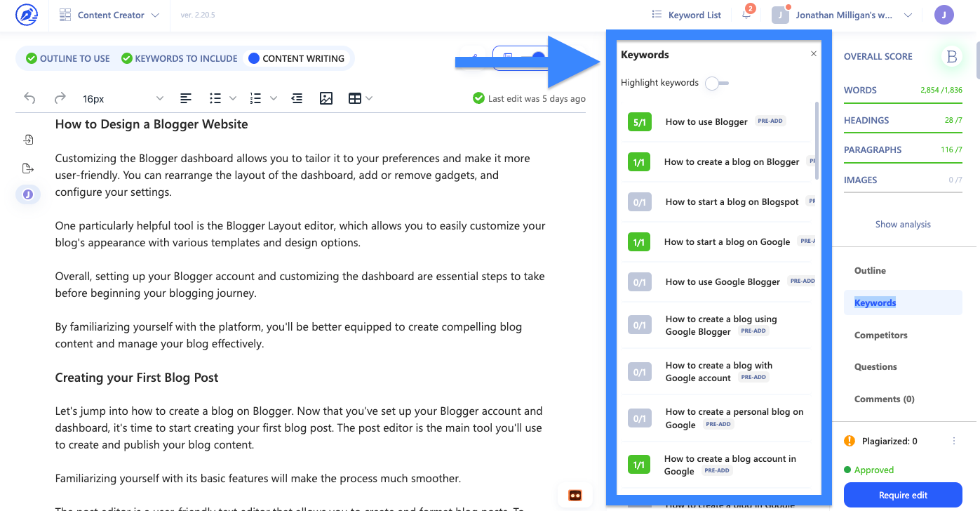Open the Questions section in right sidebar
Viewport: 980px width, 511px height.
[x=875, y=367]
